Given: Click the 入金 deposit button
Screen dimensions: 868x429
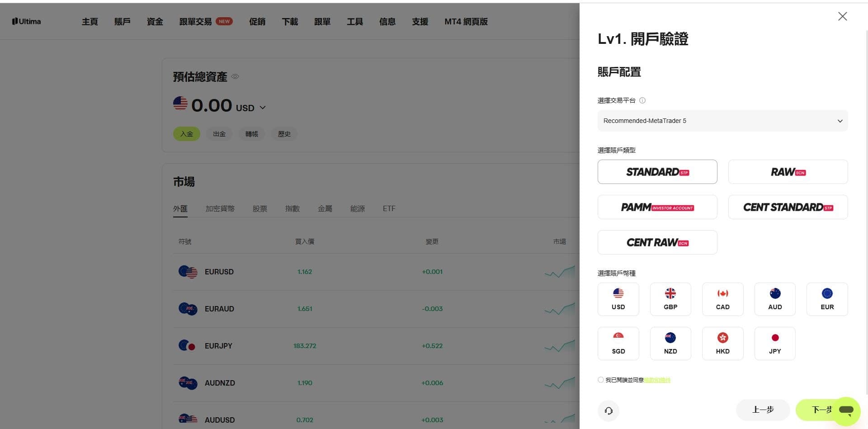Looking at the screenshot, I should pos(187,134).
